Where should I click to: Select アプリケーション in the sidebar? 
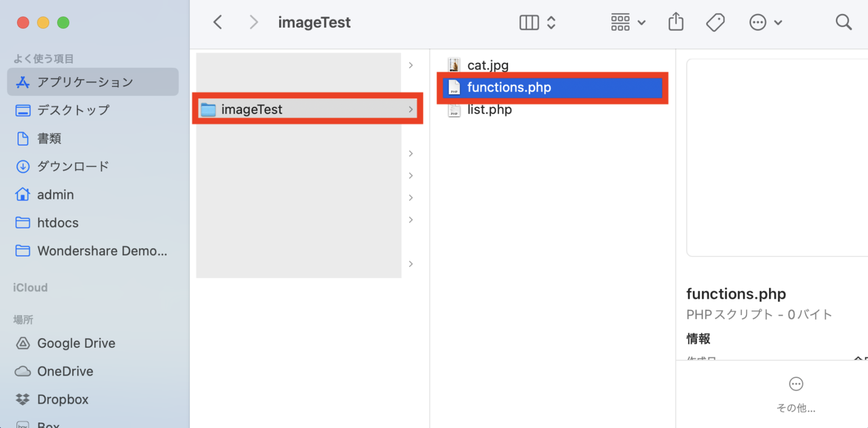(85, 82)
